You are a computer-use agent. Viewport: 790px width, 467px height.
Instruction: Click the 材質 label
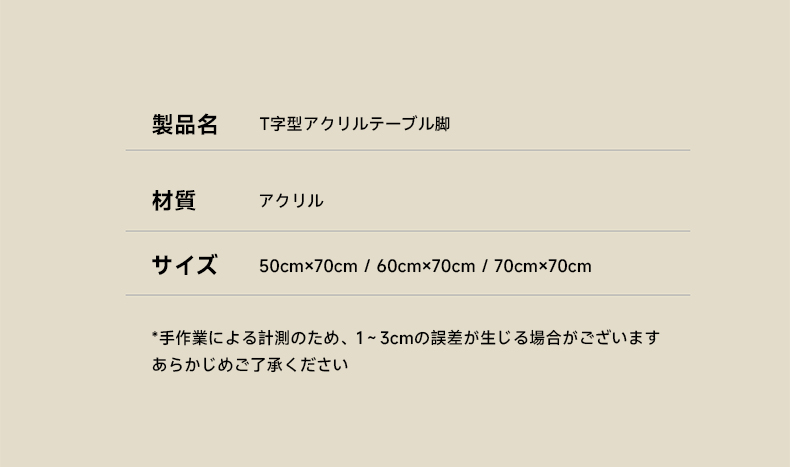click(x=174, y=201)
